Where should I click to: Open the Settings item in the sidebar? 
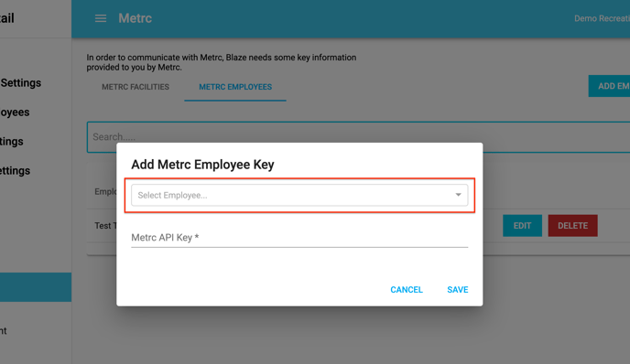pyautogui.click(x=21, y=82)
